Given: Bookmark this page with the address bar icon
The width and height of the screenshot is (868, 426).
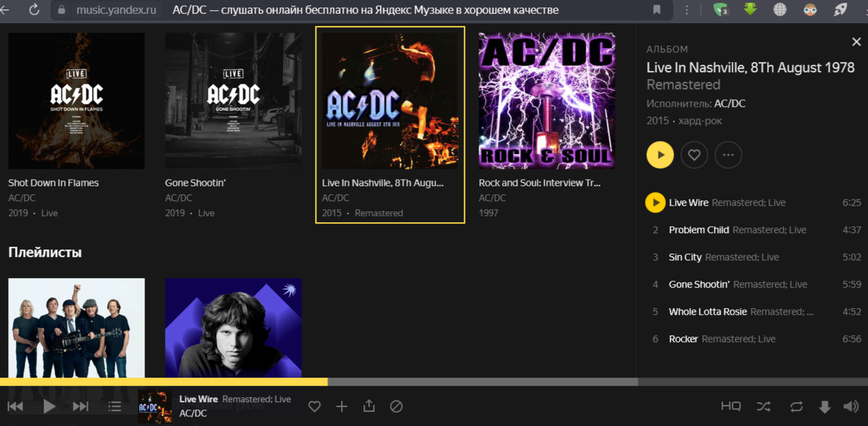Looking at the screenshot, I should tap(657, 10).
